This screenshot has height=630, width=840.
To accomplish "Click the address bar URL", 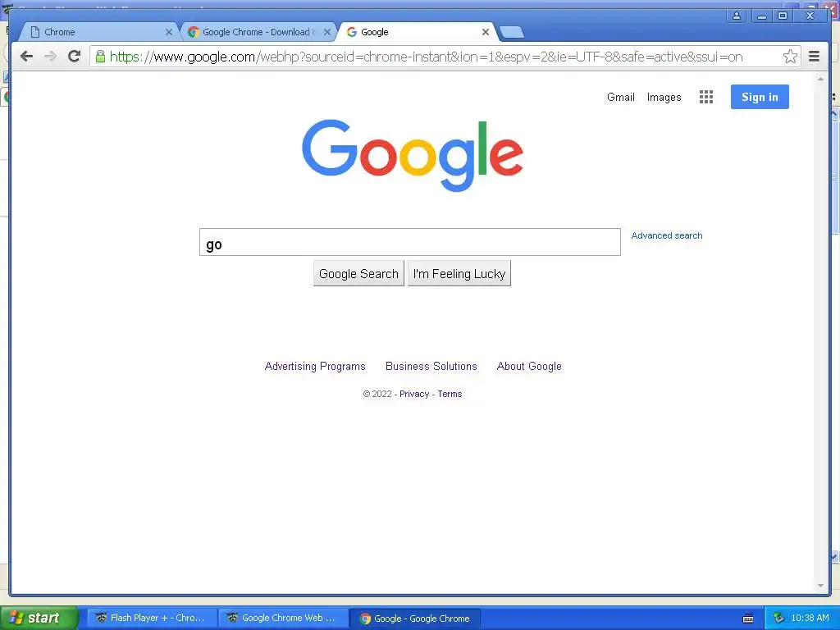I will click(426, 57).
